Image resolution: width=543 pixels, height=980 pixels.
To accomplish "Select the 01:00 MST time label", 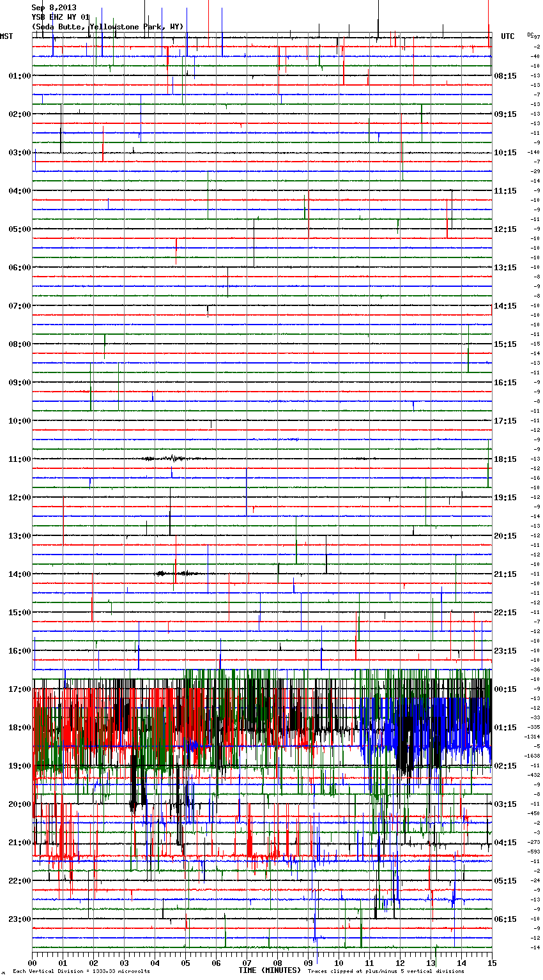I will point(20,76).
